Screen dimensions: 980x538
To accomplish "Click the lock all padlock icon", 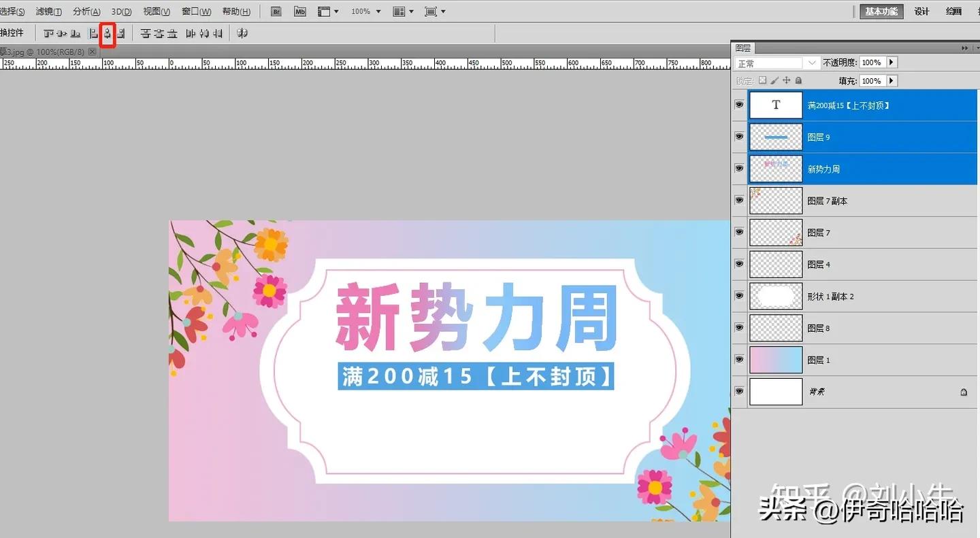I will tap(798, 80).
